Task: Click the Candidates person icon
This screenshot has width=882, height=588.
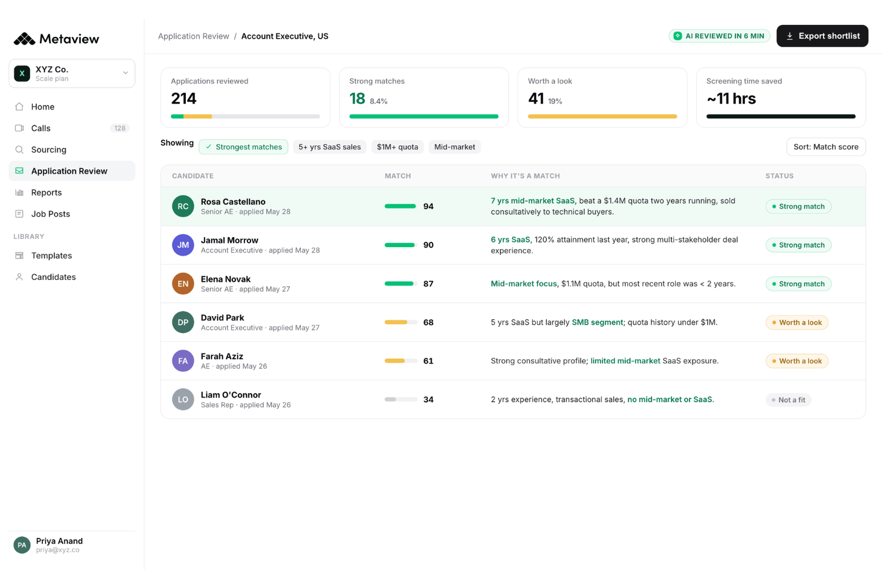Action: coord(19,277)
